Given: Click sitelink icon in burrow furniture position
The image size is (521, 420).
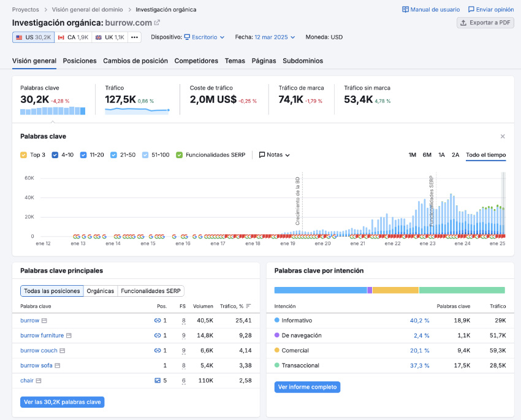Looking at the screenshot, I should (x=158, y=335).
